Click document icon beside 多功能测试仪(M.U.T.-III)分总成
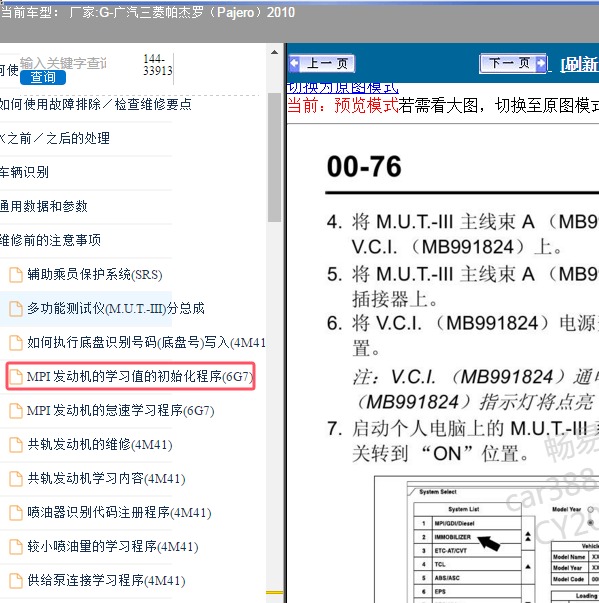This screenshot has height=603, width=599. coord(16,308)
